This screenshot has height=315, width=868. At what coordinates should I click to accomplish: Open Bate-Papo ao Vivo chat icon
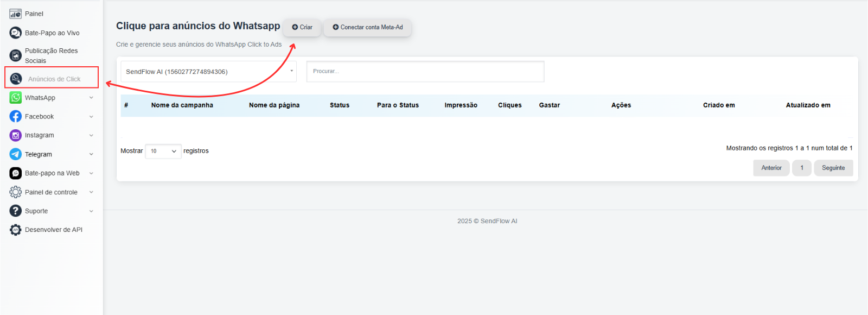pos(15,33)
